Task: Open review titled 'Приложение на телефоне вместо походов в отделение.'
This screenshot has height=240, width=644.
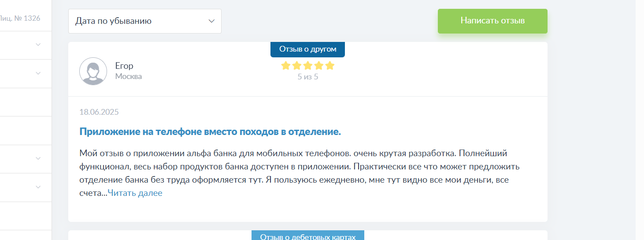Action: 210,131
